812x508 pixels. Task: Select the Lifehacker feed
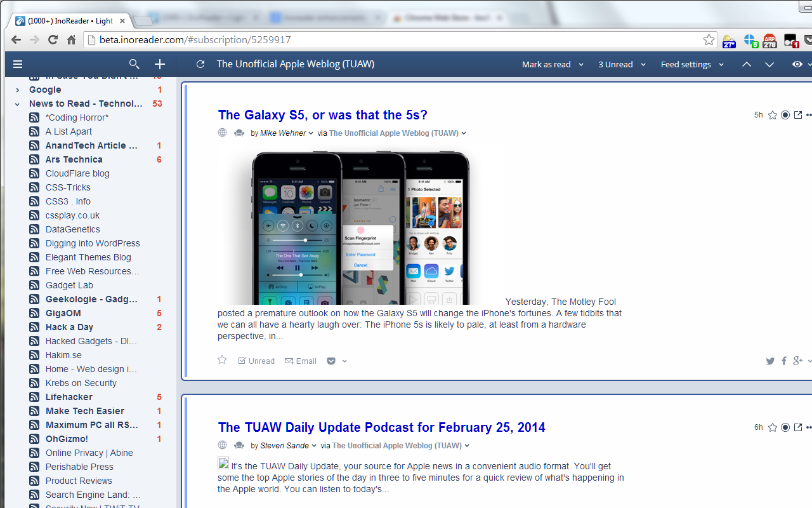pos(69,397)
